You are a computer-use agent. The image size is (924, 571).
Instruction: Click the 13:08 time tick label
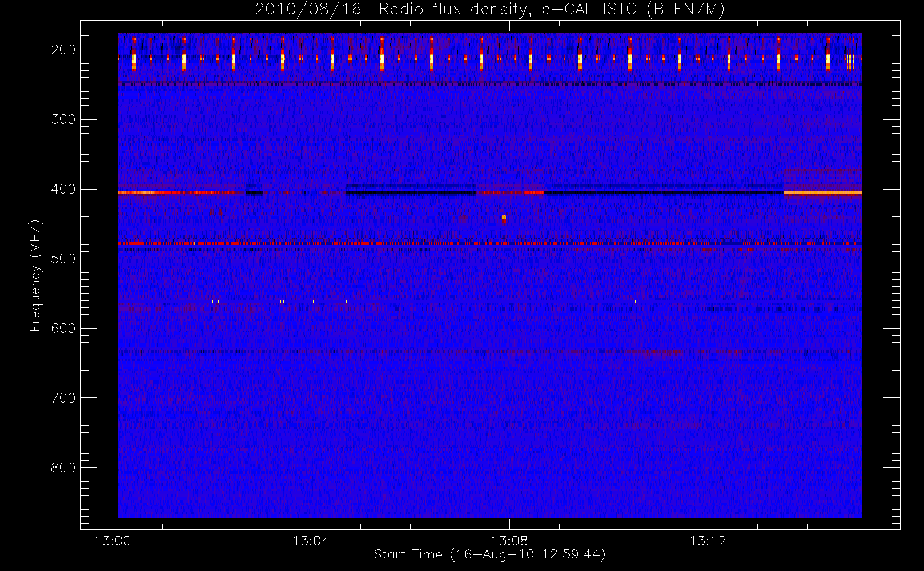509,541
